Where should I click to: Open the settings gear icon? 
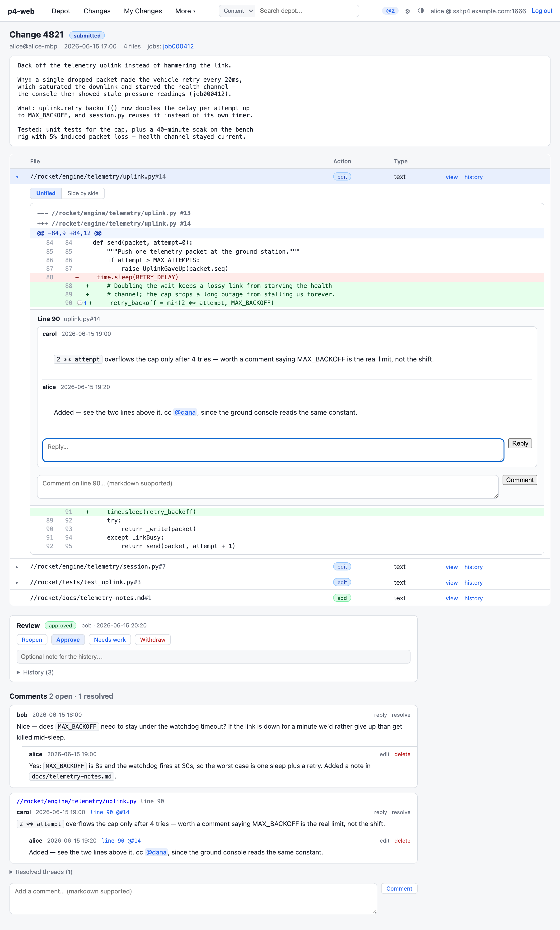pos(407,11)
